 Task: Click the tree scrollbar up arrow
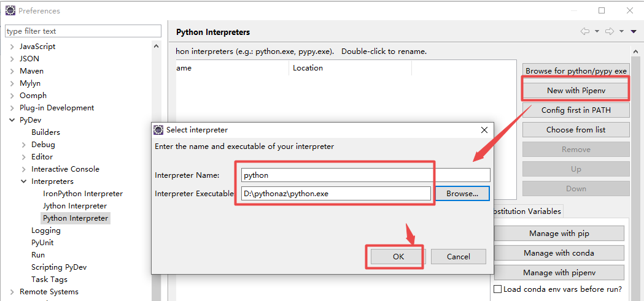(156, 47)
